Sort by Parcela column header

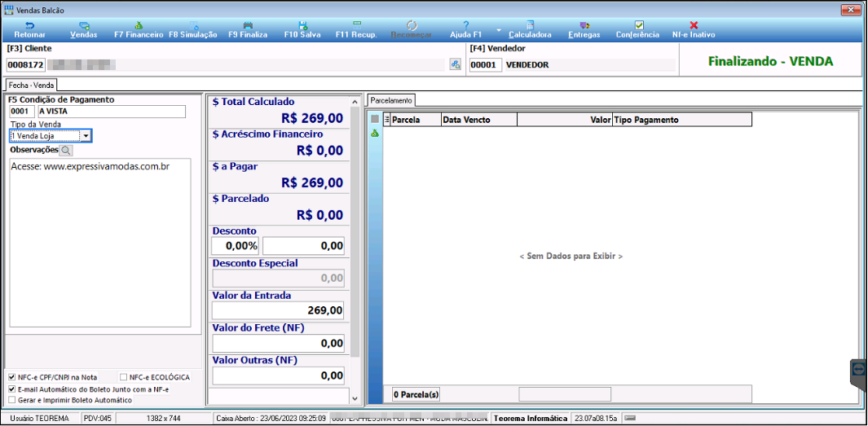[416, 120]
